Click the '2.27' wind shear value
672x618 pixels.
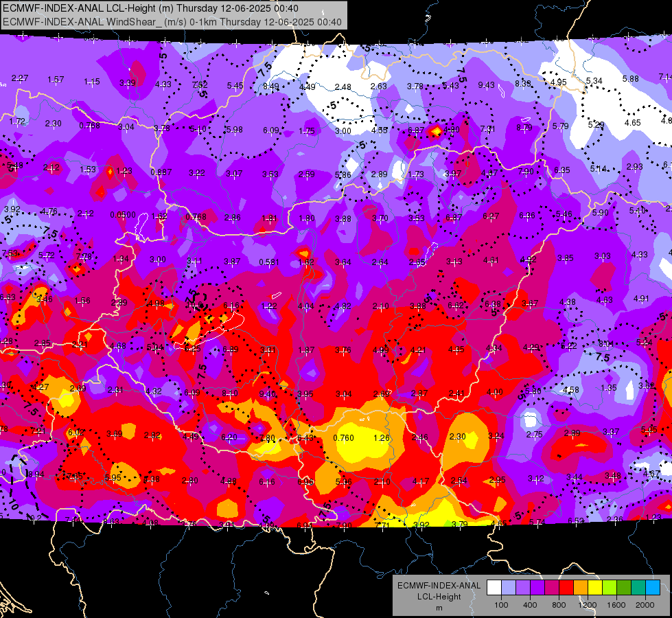click(x=20, y=78)
